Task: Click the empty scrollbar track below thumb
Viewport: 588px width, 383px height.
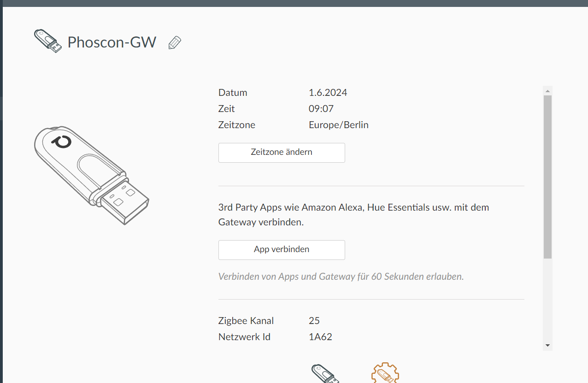Action: pos(547,300)
